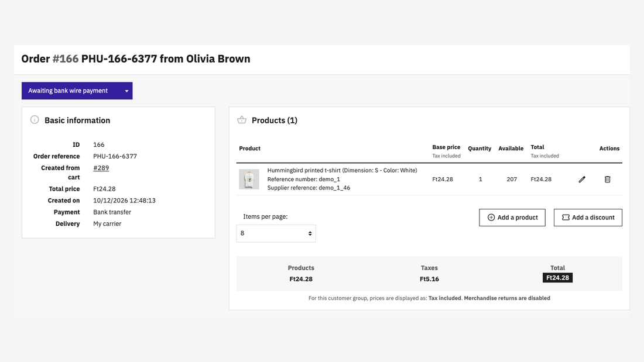Click the product quantity value 1
Screen dimensions: 644x362
(480, 180)
